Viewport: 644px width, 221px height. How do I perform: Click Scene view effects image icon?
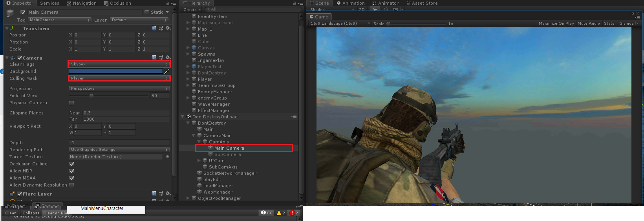(395, 9)
